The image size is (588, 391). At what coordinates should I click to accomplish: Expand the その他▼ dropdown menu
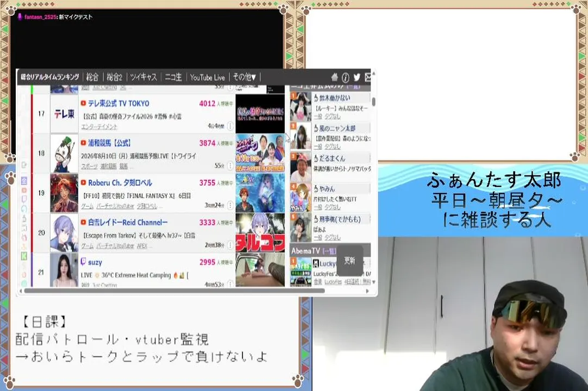click(244, 77)
